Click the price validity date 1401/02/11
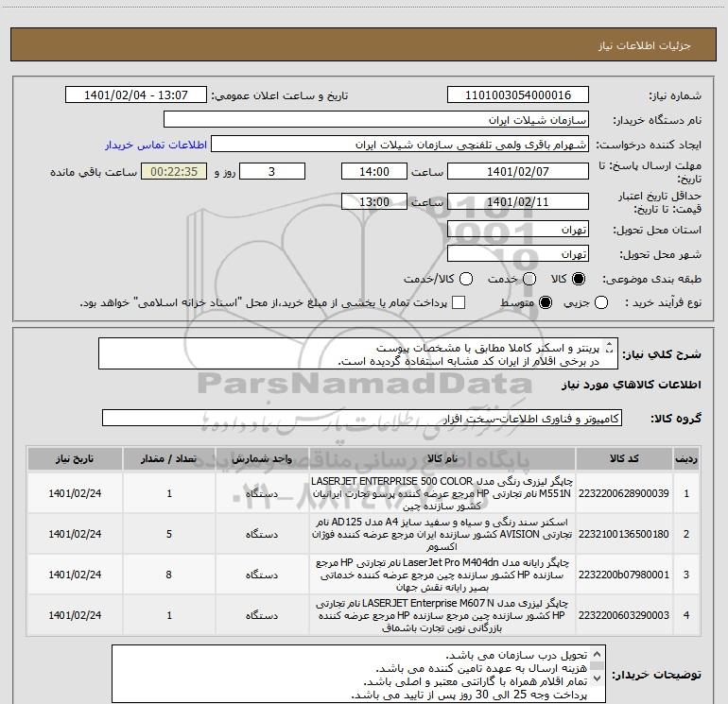The height and width of the screenshot is (704, 728). (x=518, y=202)
